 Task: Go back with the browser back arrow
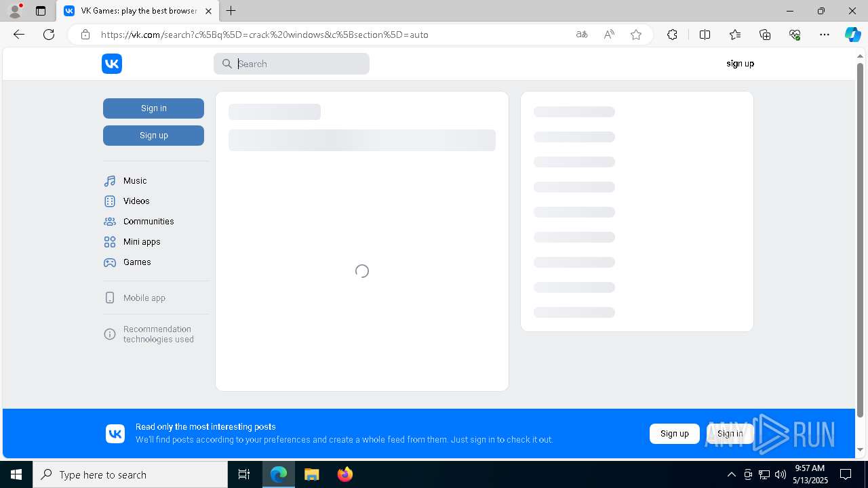[x=19, y=35]
